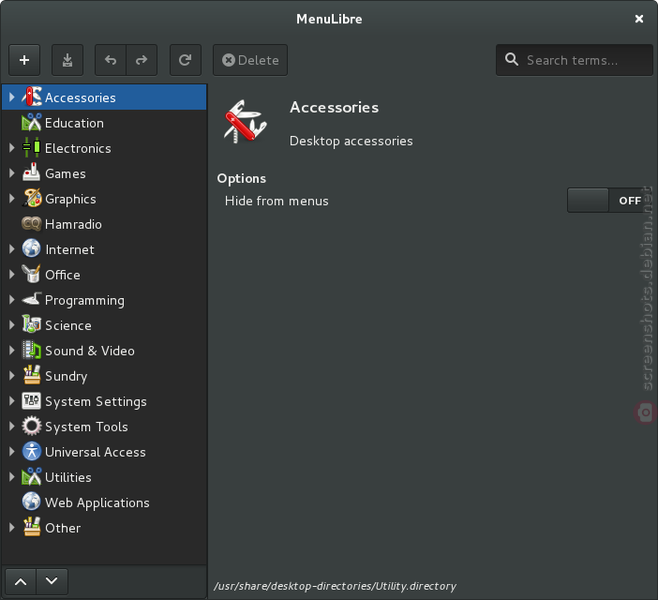658x600 pixels.
Task: Expand the Utilities category
Action: tap(12, 477)
